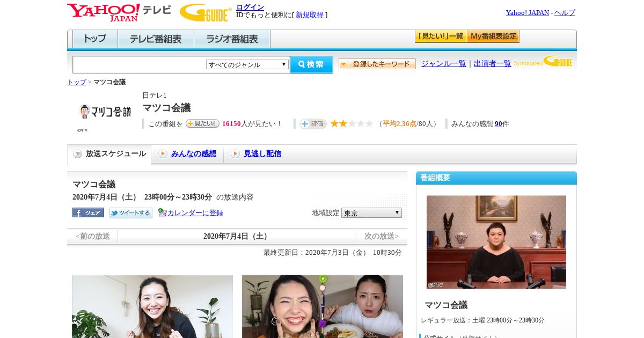Image resolution: width=644 pixels, height=338 pixels.
Task: Expand the すべてのジャンル genre dropdown
Action: click(x=247, y=64)
